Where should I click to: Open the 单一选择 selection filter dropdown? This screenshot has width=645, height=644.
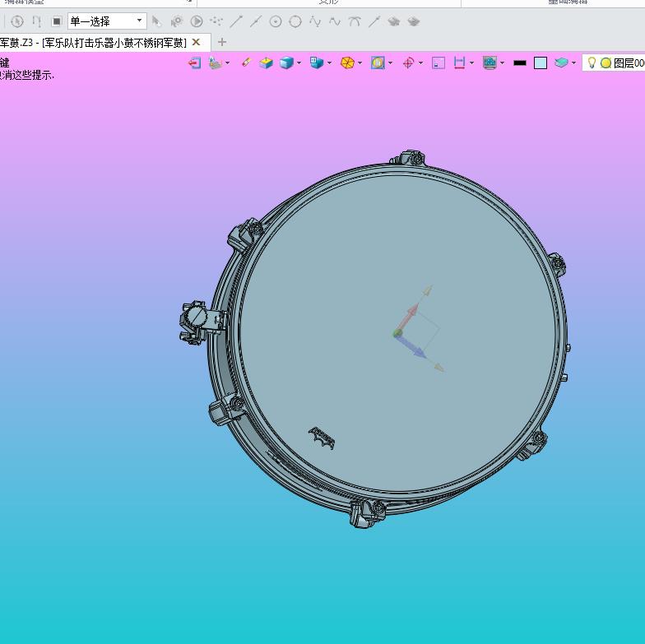point(107,21)
